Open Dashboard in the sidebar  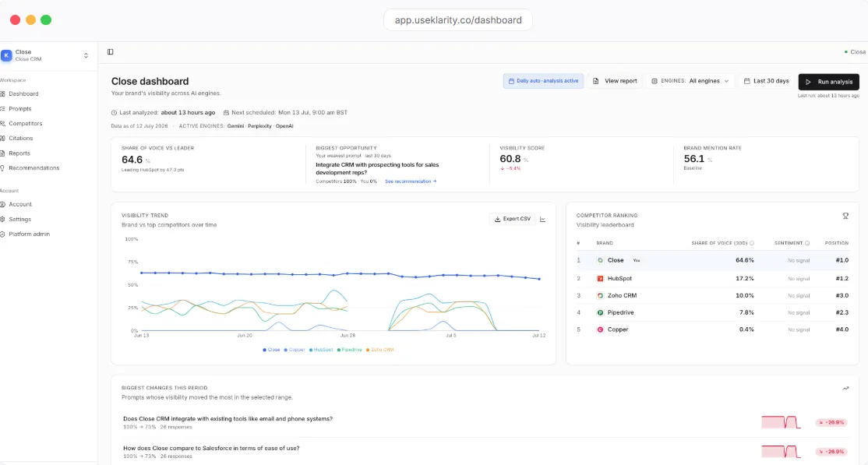coord(23,94)
